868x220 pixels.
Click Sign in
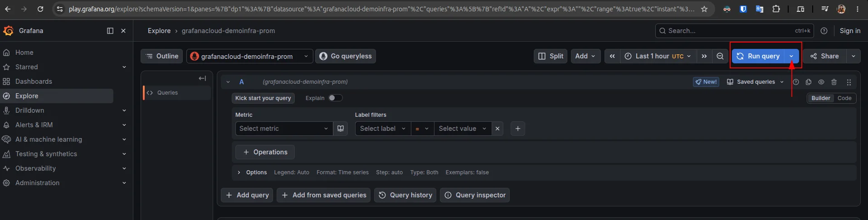(x=850, y=31)
